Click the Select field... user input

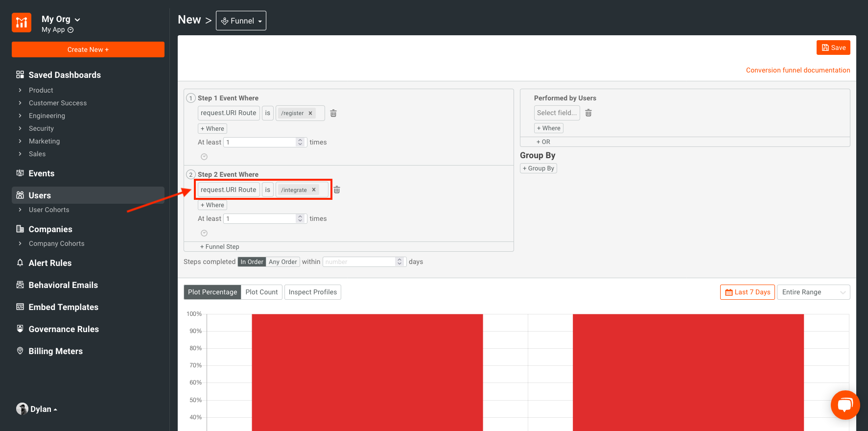tap(557, 113)
